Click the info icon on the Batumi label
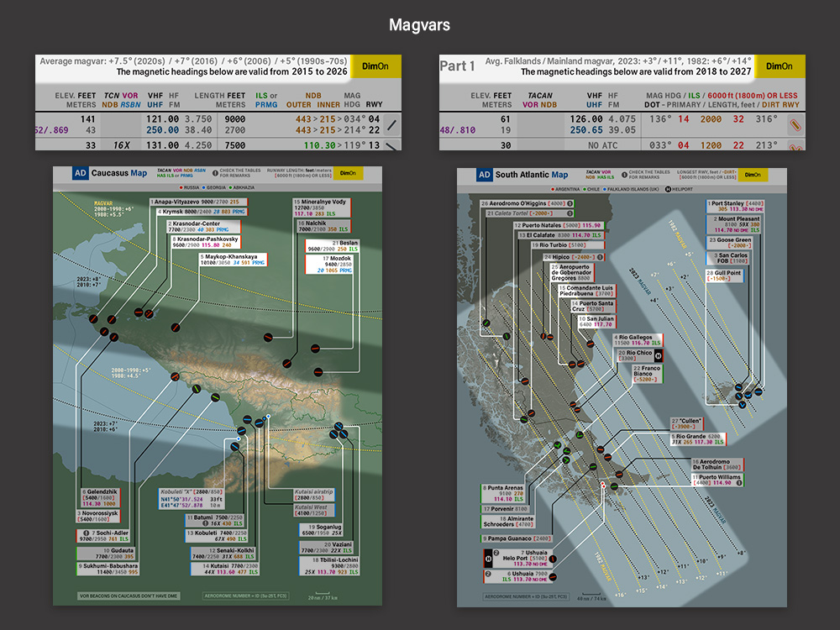840x630 pixels. point(205,523)
